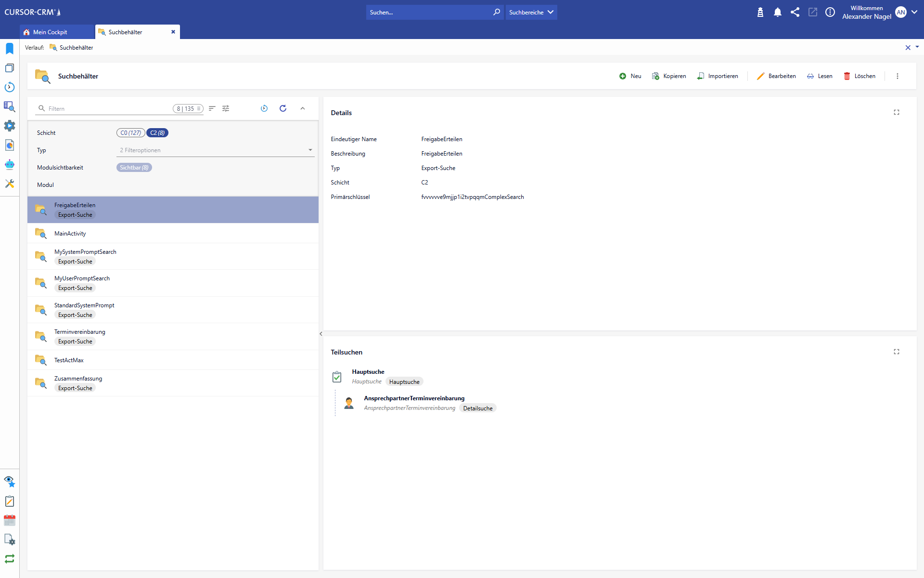Open the stacked windows sidebar icon
The height and width of the screenshot is (578, 924).
(x=10, y=68)
